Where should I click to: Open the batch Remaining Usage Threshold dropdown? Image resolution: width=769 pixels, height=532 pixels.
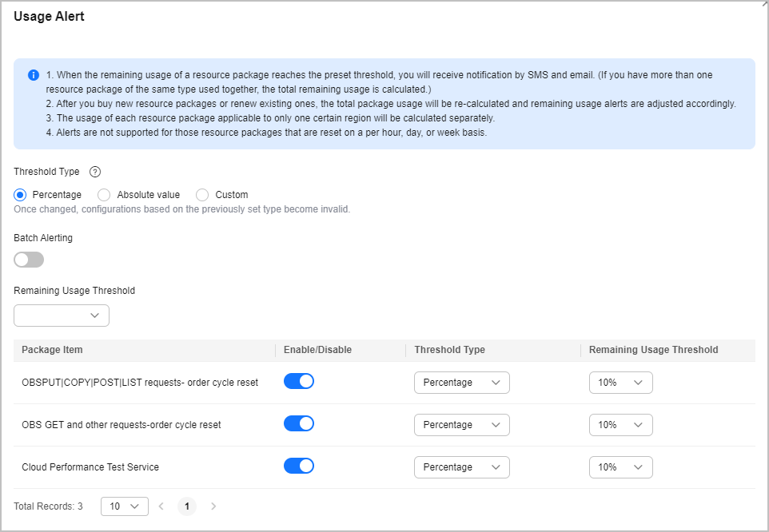[x=62, y=316]
